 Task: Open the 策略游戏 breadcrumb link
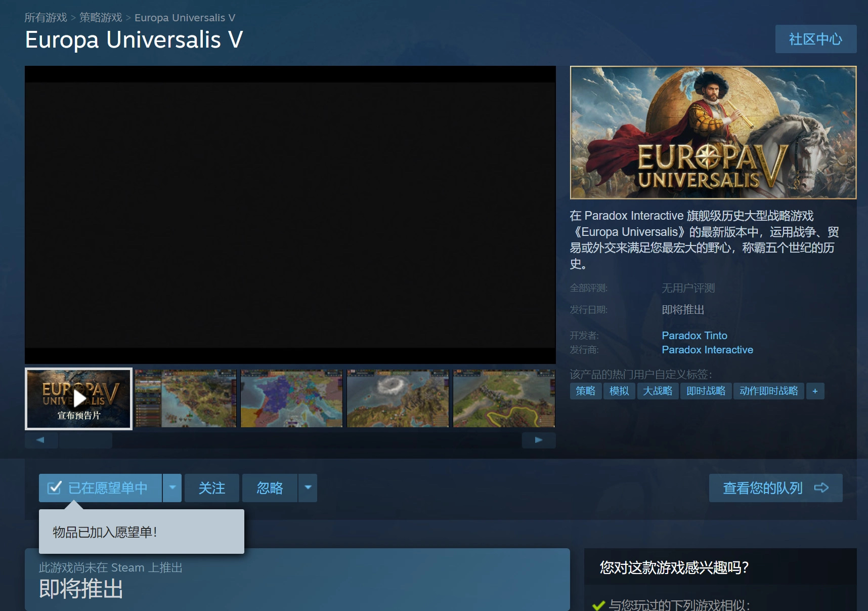coord(101,18)
